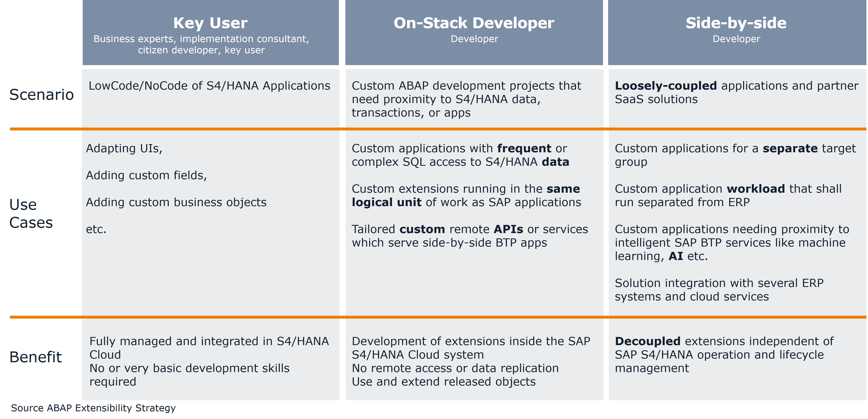Click the bold 'Decoupled' text
This screenshot has width=868, height=419.
[648, 341]
